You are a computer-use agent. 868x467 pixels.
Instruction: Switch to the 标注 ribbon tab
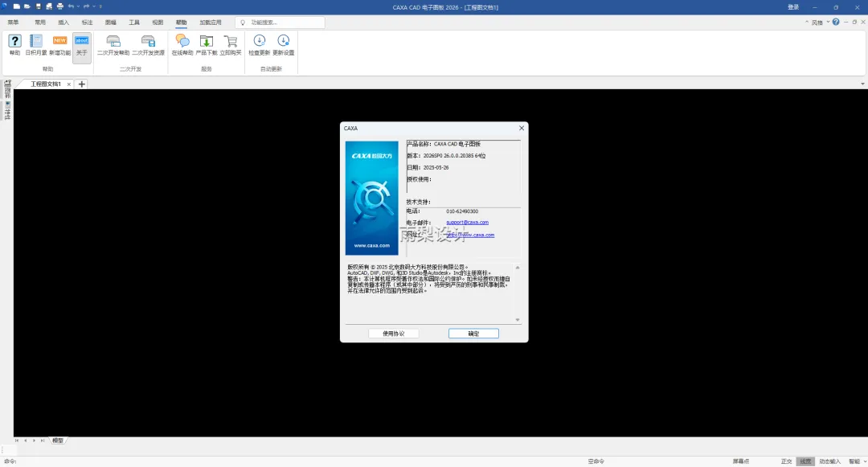click(87, 23)
